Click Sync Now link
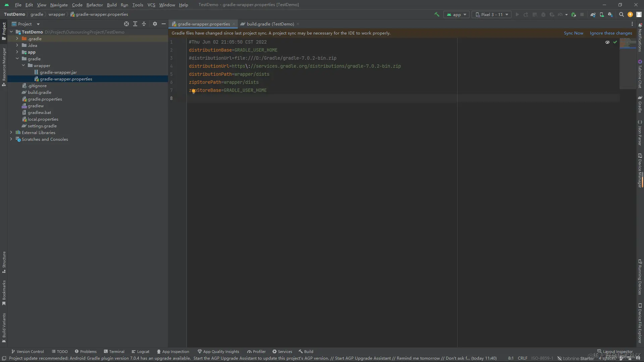644x362 pixels. coord(574,33)
